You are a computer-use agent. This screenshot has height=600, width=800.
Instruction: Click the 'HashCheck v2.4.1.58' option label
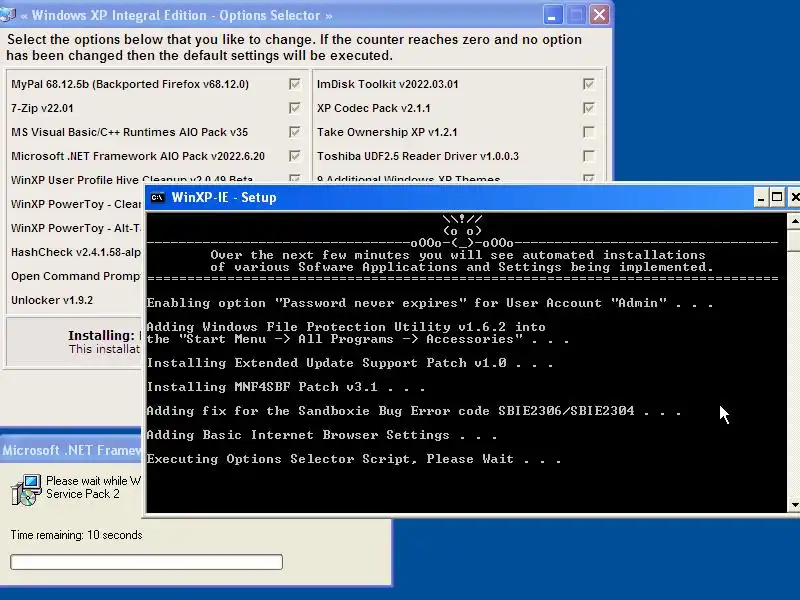76,252
